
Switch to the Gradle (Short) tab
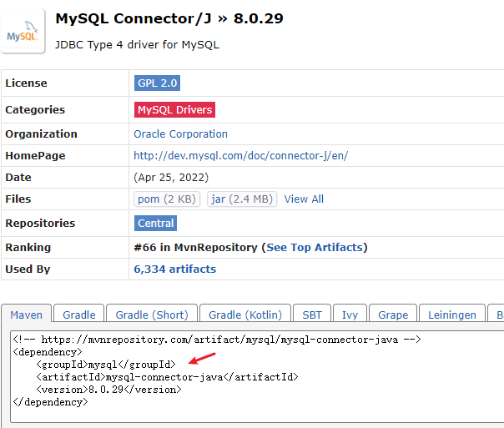click(152, 315)
